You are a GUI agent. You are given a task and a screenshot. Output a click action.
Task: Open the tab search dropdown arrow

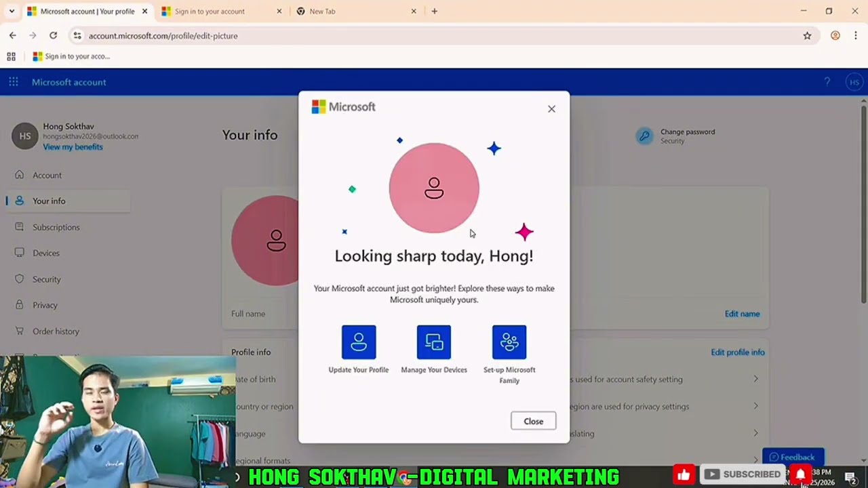pos(12,12)
